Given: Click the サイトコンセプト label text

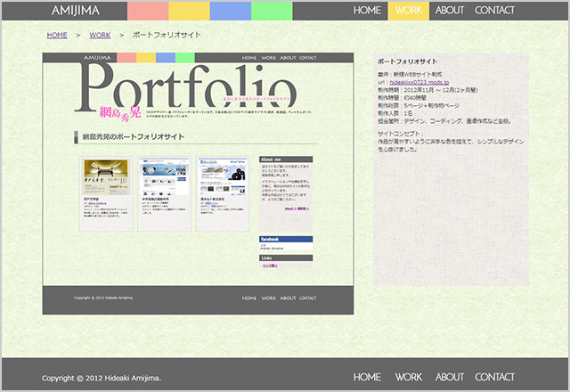Looking at the screenshot, I should [x=400, y=134].
